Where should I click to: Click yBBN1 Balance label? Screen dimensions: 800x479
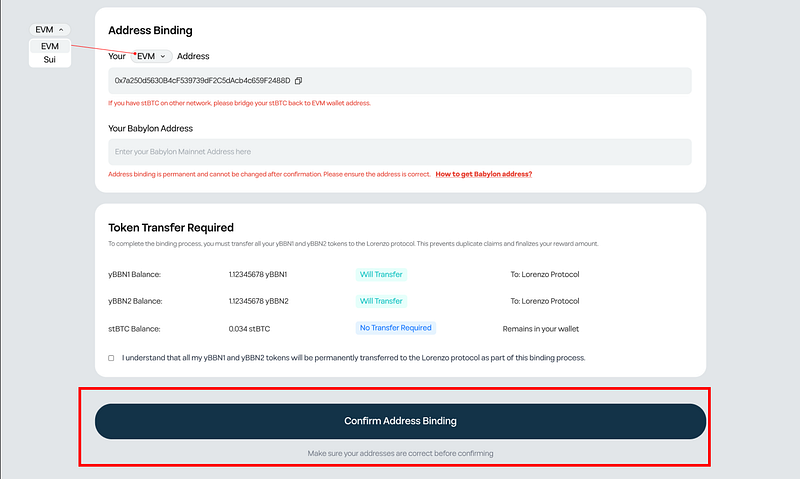click(x=134, y=274)
